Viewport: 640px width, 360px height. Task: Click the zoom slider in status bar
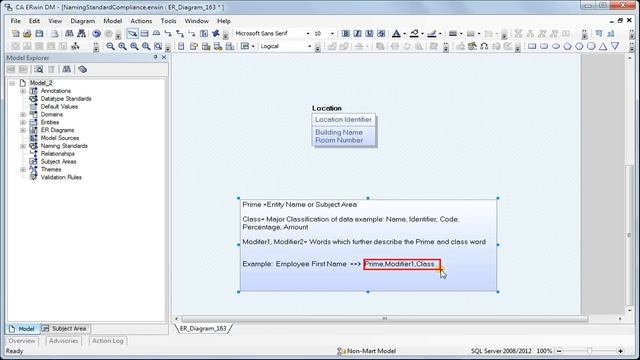tap(589, 351)
